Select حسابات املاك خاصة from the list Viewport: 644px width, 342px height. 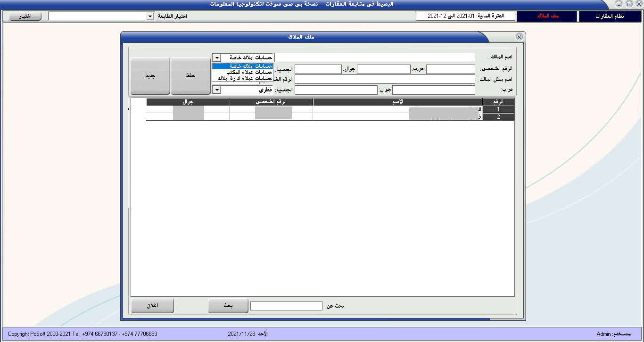pos(242,66)
